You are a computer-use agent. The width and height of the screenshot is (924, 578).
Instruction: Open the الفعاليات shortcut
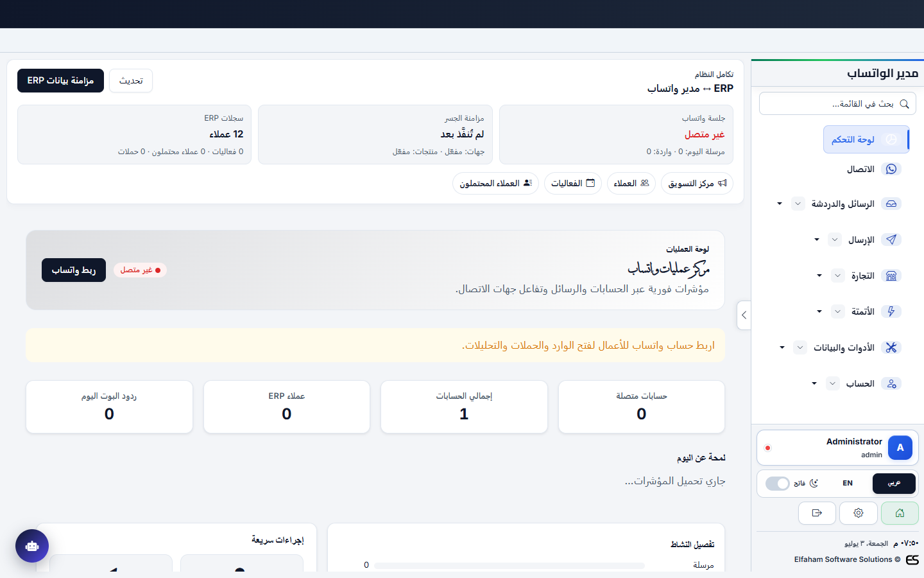pyautogui.click(x=573, y=183)
